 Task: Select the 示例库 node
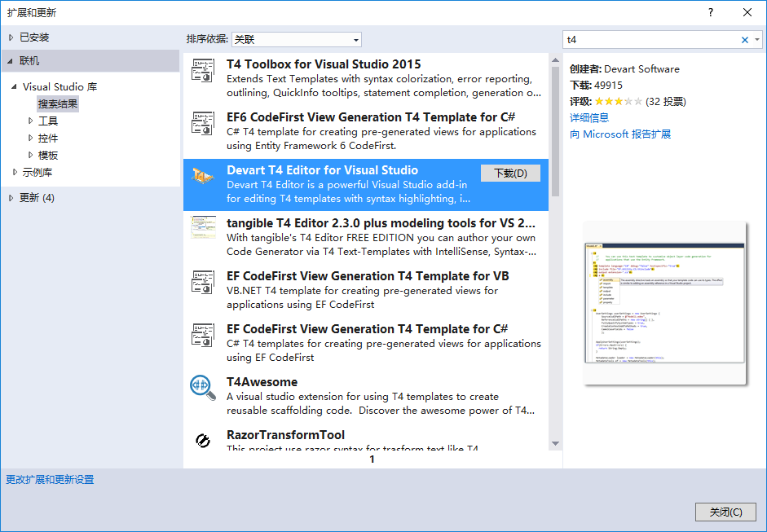coord(37,172)
